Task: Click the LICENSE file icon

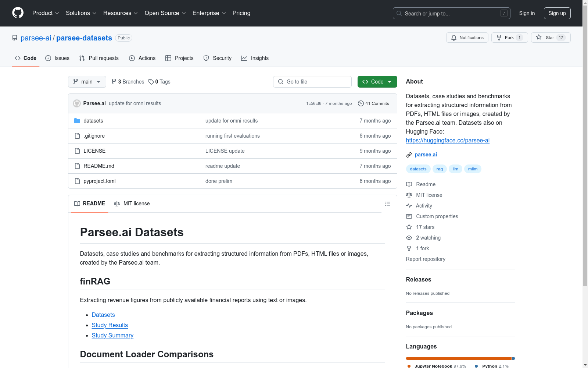Action: 77,151
